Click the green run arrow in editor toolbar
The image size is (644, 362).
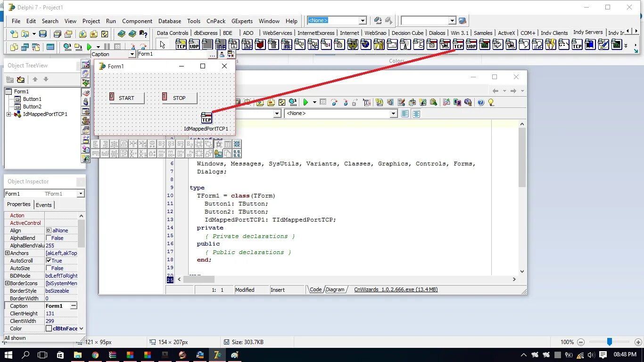[305, 102]
